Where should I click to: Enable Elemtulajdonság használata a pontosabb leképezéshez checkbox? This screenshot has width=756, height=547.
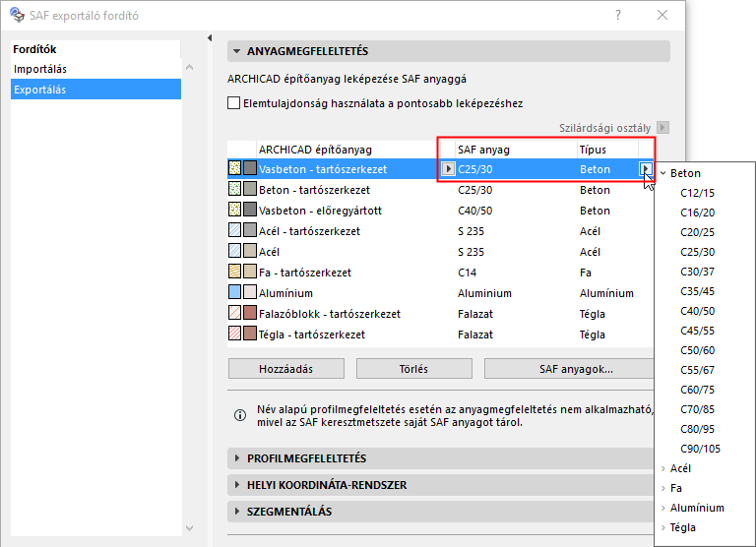tap(234, 103)
